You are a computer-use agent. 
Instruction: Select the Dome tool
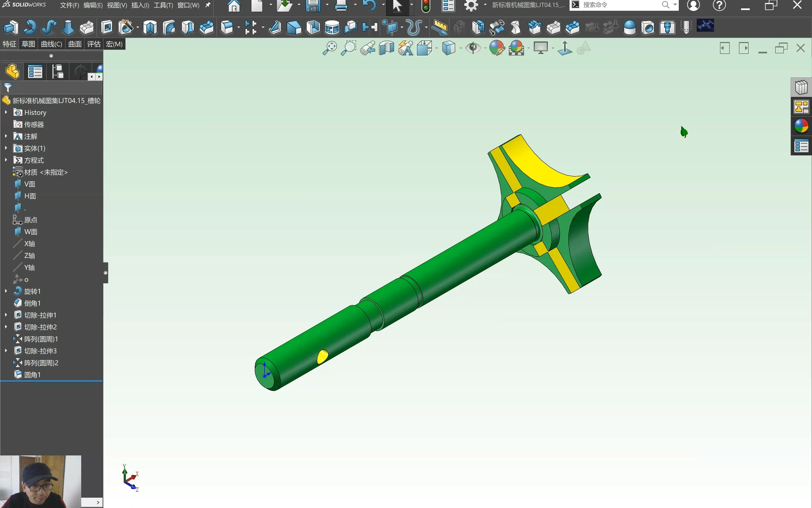click(630, 27)
